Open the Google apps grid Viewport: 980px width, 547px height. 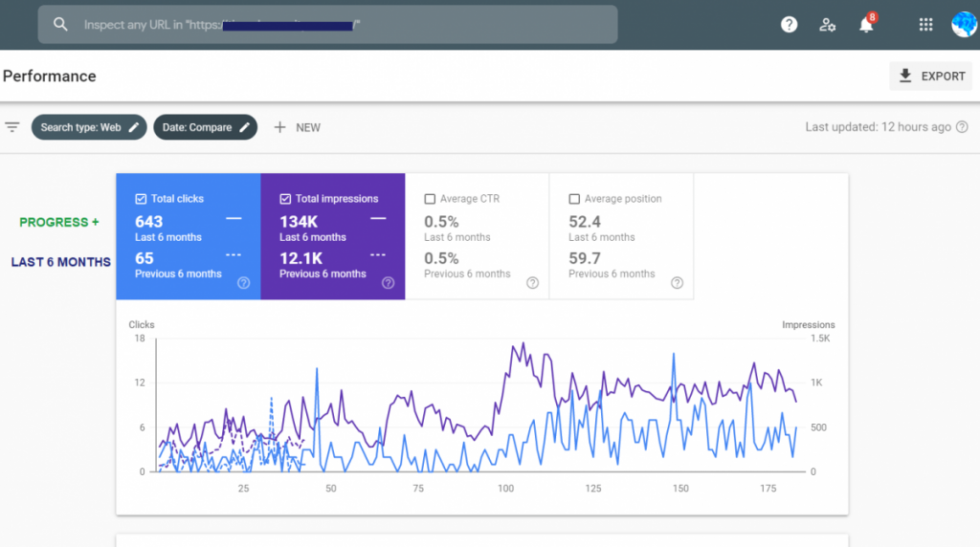925,24
